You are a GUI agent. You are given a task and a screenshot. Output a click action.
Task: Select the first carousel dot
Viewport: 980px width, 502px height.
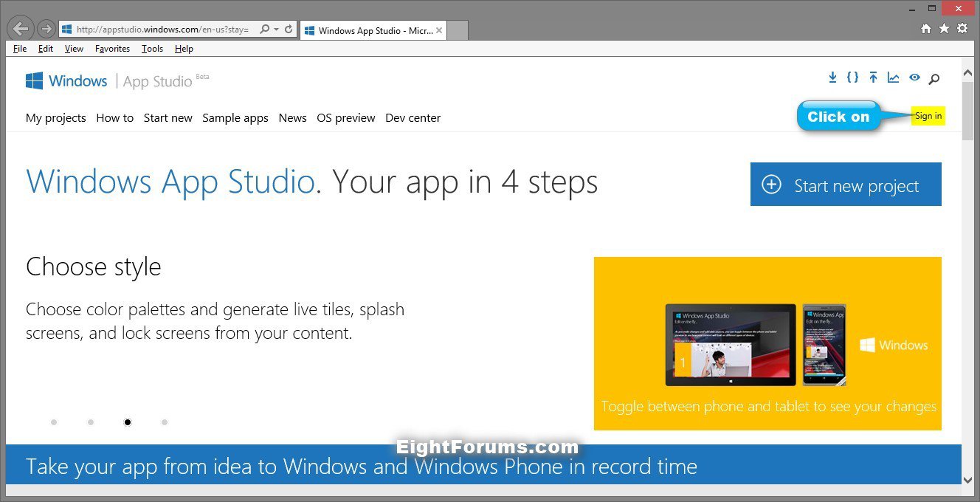click(x=54, y=422)
